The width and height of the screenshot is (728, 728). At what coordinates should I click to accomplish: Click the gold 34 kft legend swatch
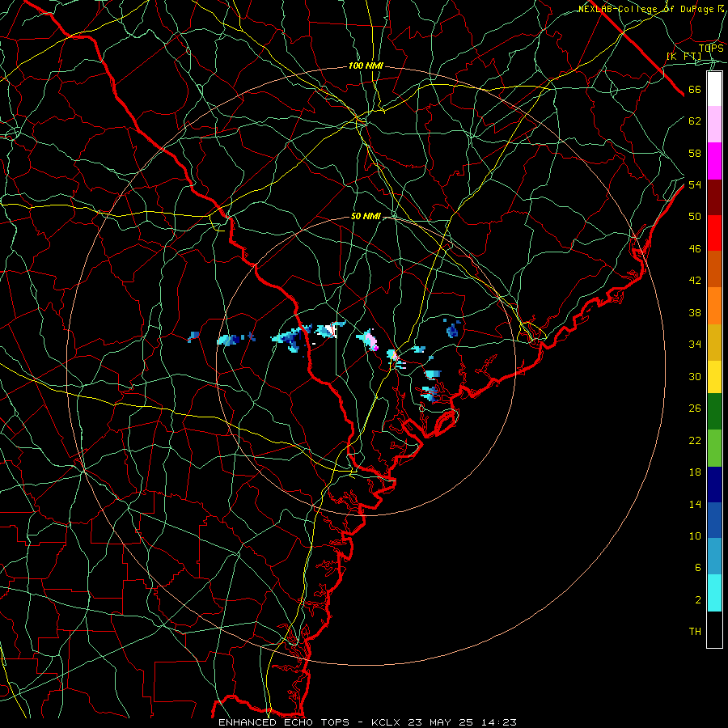pos(714,342)
